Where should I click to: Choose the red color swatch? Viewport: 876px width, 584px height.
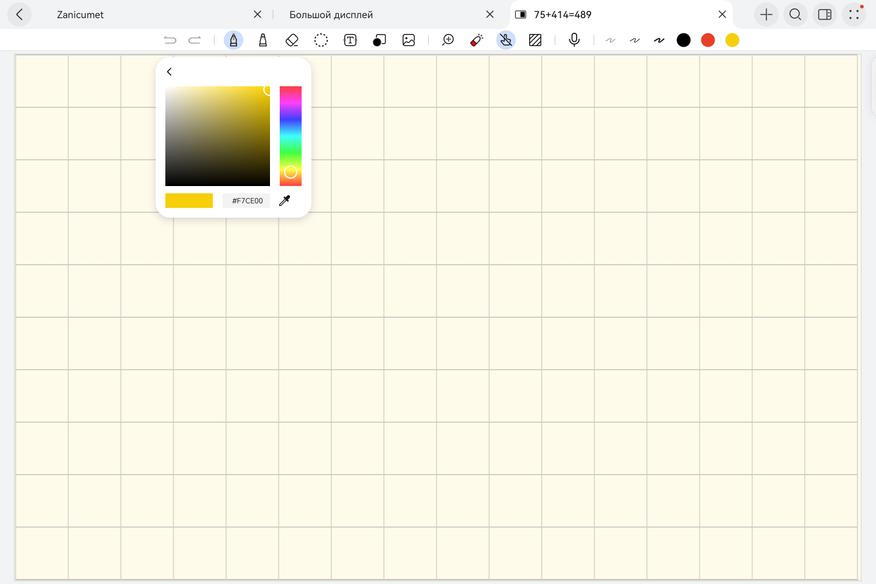pyautogui.click(x=708, y=40)
